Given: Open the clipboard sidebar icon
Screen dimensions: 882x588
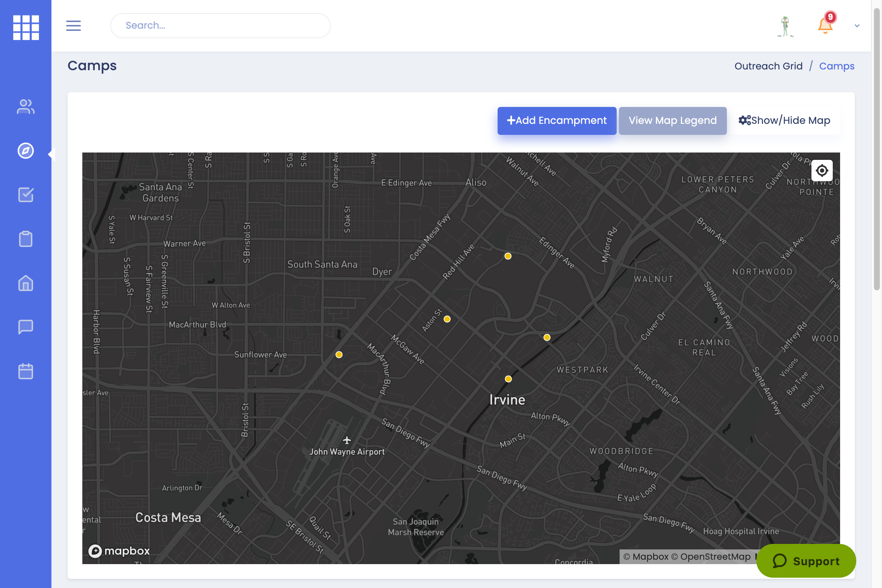Looking at the screenshot, I should coord(25,239).
